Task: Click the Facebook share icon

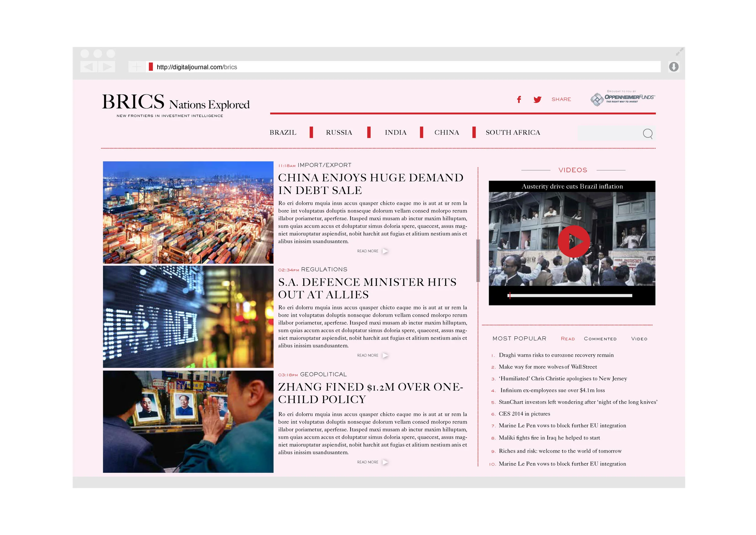Action: pyautogui.click(x=519, y=100)
